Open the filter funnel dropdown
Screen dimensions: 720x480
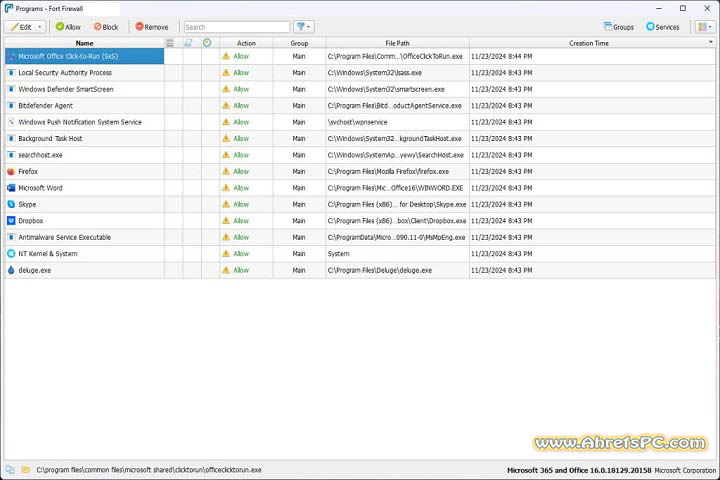pyautogui.click(x=304, y=27)
